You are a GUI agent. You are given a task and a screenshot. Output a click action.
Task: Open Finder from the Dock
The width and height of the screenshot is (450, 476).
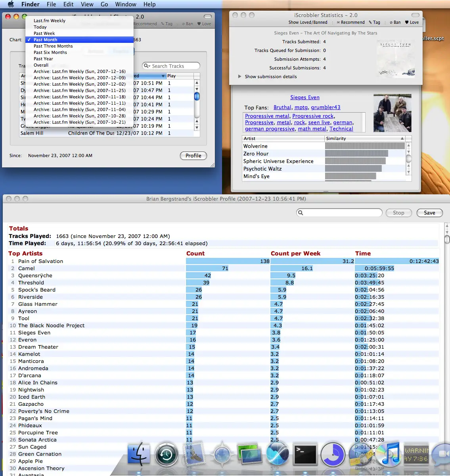139,453
